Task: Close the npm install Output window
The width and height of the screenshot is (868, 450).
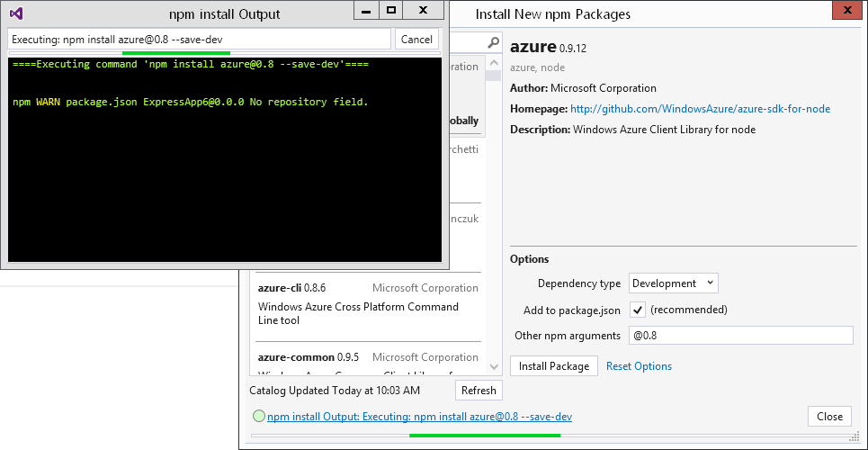Action: coord(424,10)
